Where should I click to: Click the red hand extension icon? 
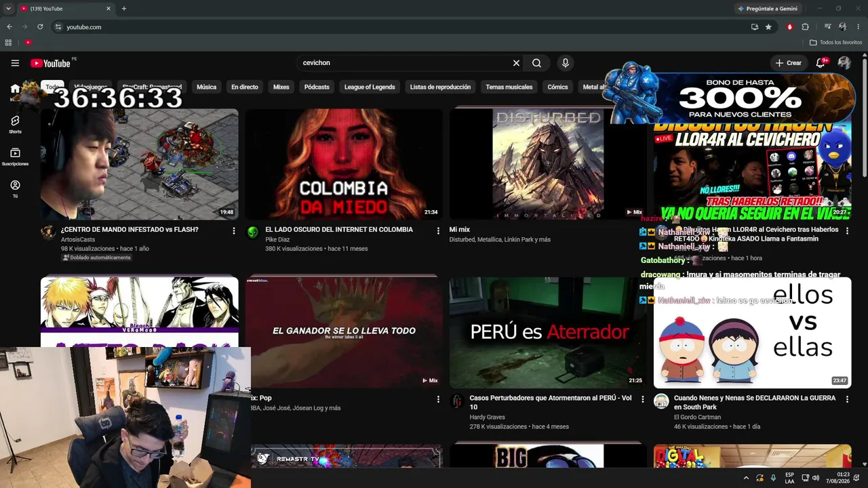[x=789, y=27]
